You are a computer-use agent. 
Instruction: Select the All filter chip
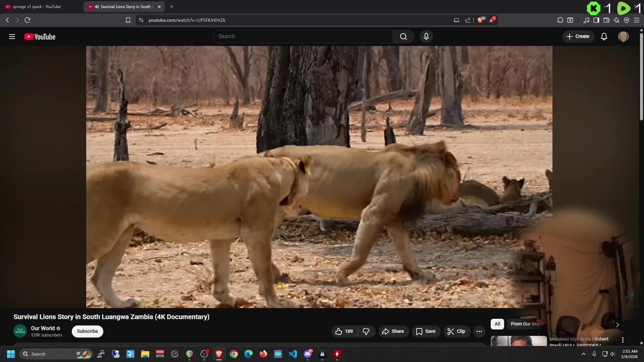pyautogui.click(x=497, y=324)
